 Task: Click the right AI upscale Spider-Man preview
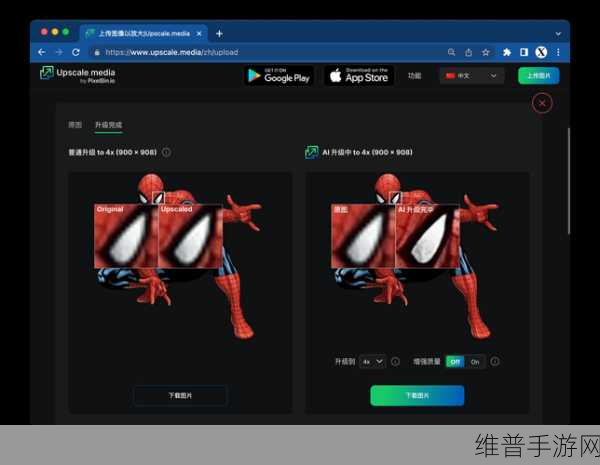click(x=417, y=256)
